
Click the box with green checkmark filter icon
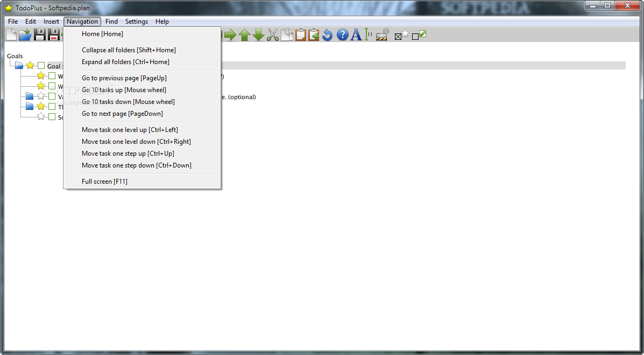(419, 36)
